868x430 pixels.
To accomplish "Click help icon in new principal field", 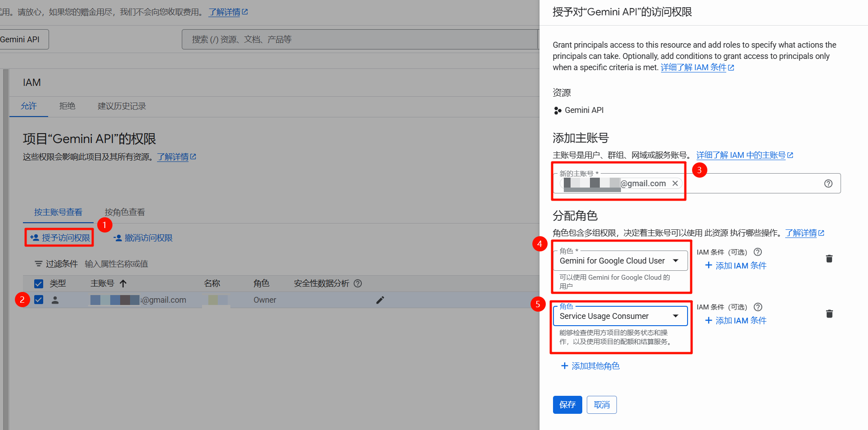I will pos(828,184).
